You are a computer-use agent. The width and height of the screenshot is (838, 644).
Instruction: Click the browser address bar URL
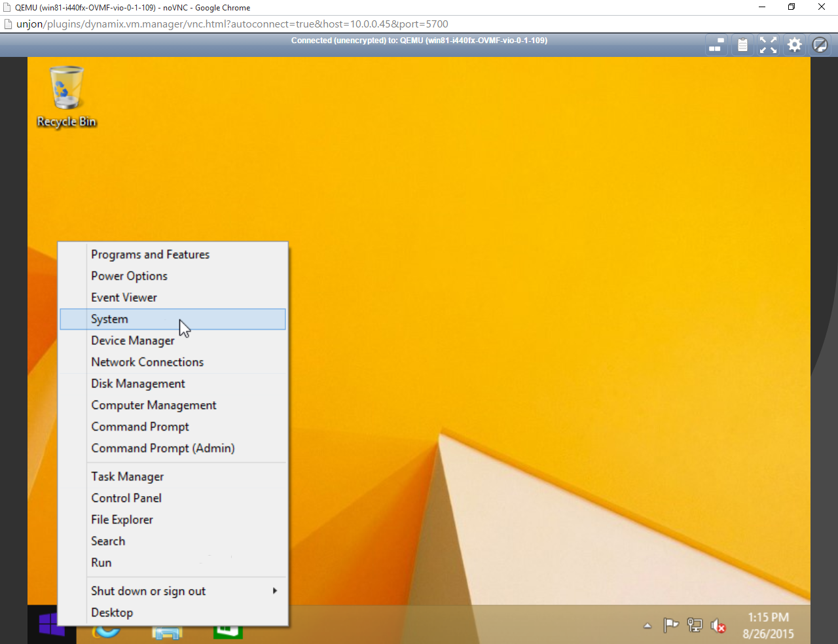[x=232, y=24]
